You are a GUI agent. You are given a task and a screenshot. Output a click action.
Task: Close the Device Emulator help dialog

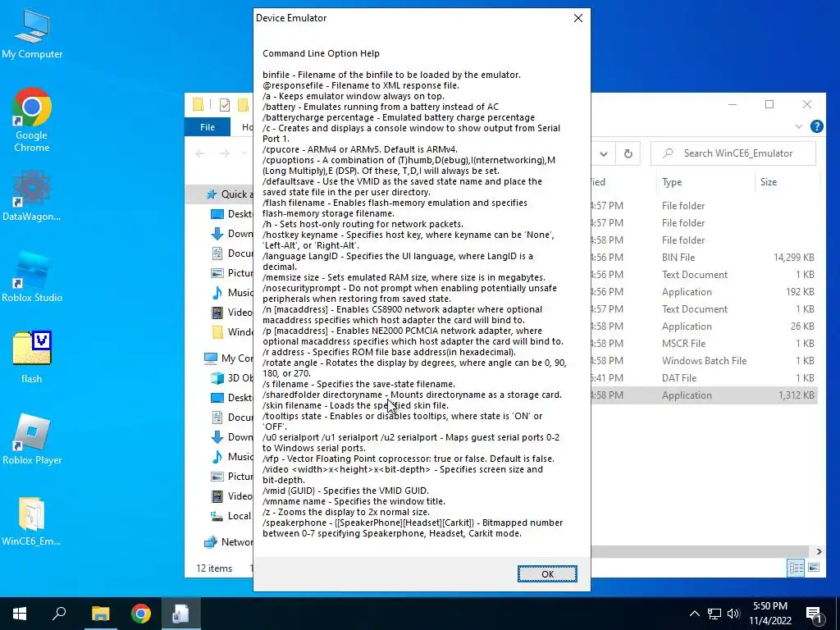coord(578,18)
